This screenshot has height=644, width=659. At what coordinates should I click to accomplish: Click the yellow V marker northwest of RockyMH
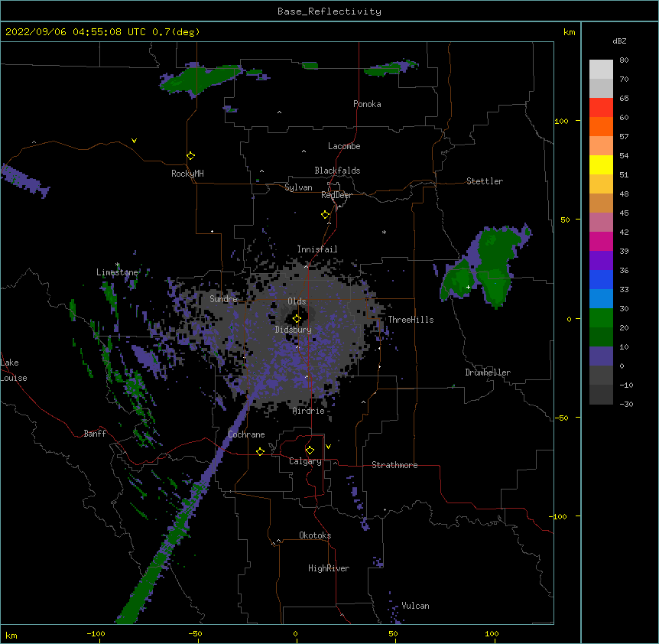click(x=134, y=141)
